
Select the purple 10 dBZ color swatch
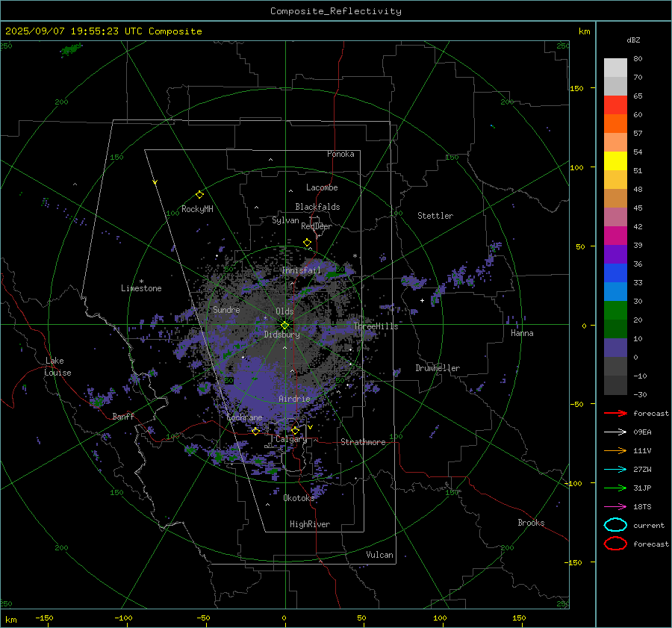615,348
